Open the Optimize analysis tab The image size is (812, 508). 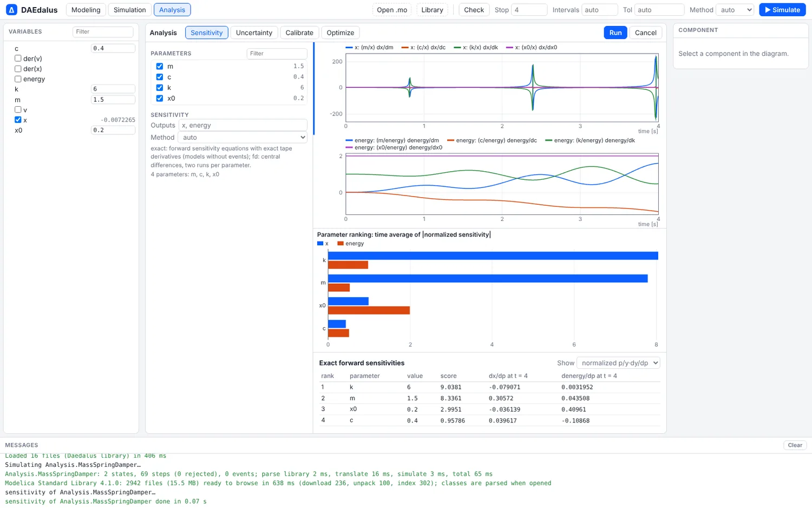coord(340,32)
